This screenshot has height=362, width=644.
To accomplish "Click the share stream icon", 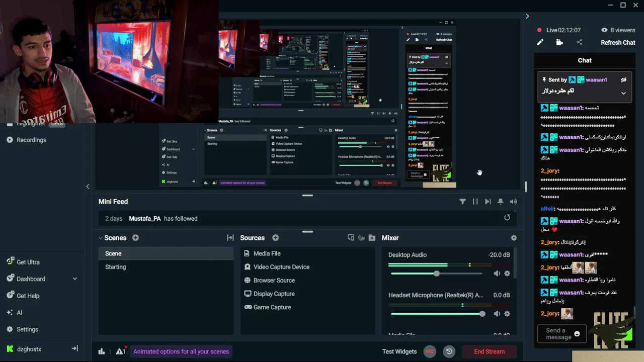I will click(x=579, y=43).
